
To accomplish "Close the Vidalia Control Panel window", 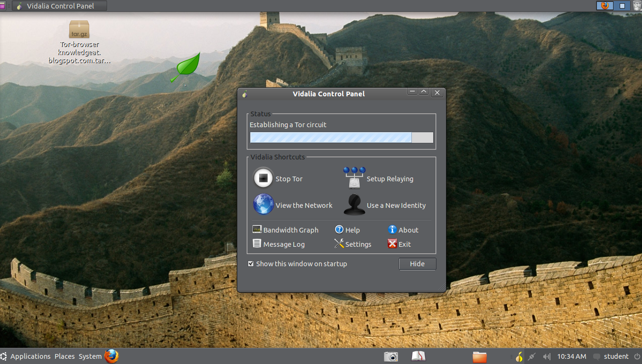I will (437, 93).
